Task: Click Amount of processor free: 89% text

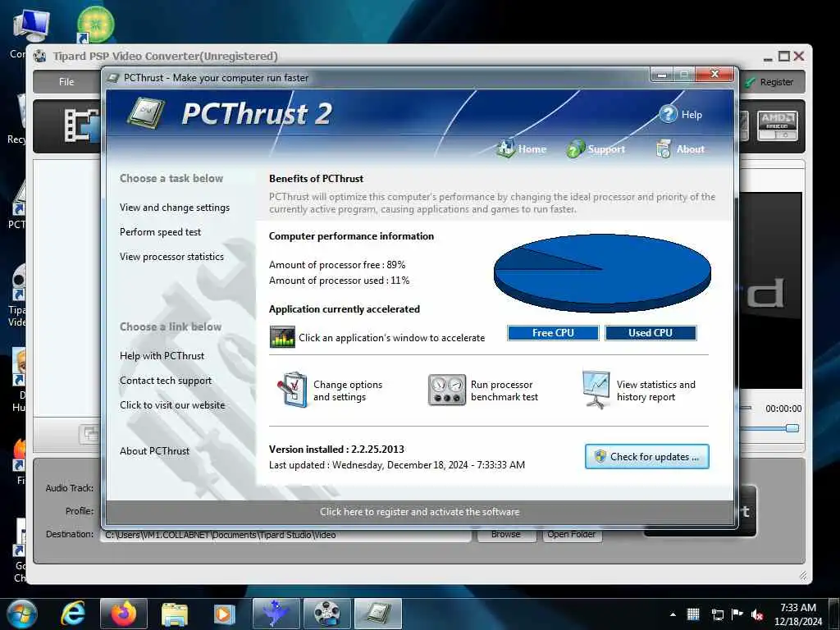Action: (x=337, y=265)
